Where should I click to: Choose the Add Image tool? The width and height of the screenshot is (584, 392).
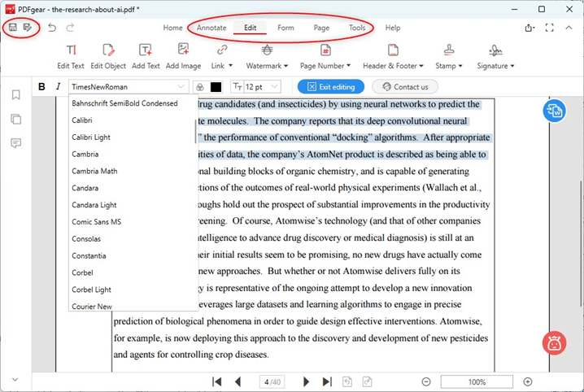coord(183,56)
